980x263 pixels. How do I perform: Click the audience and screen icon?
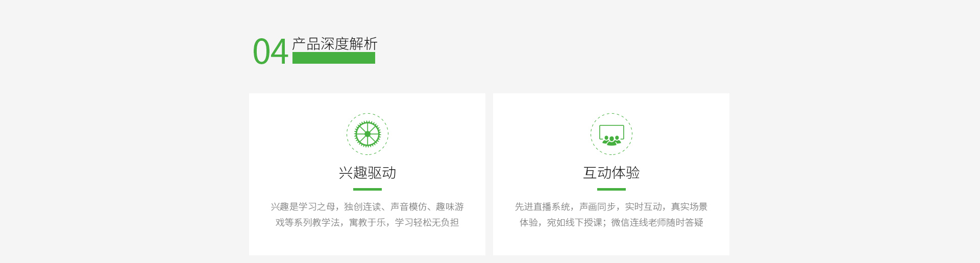click(611, 135)
